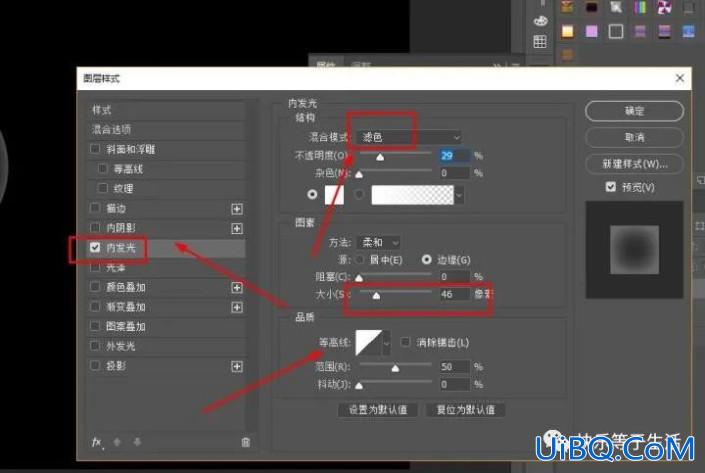This screenshot has height=473, width=705.
Task: Select the blue style swatch
Action: pos(688,31)
